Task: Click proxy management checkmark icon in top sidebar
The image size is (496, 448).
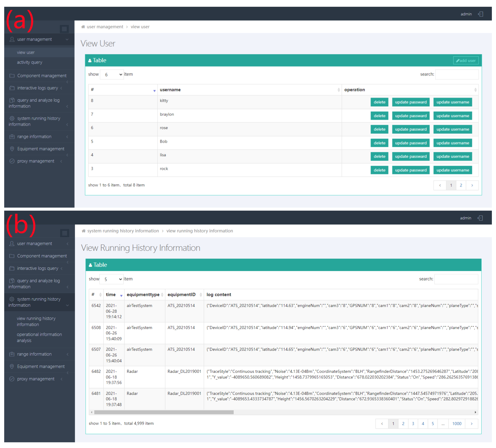Action: coord(12,161)
